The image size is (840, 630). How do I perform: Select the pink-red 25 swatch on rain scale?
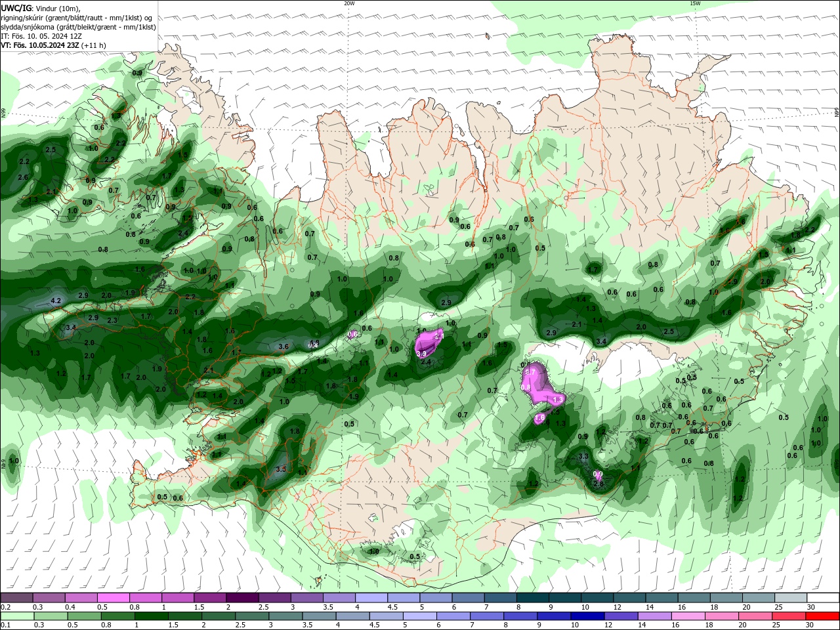coord(789,616)
